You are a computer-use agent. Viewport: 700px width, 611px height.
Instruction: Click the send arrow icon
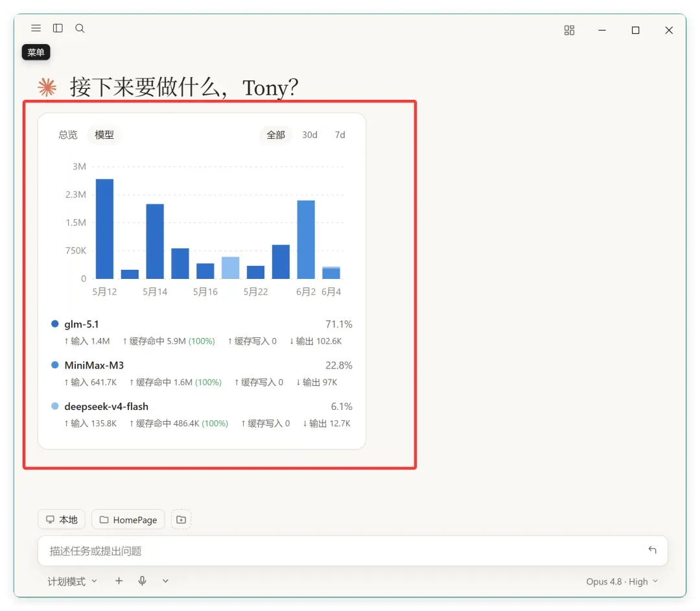[x=652, y=550]
